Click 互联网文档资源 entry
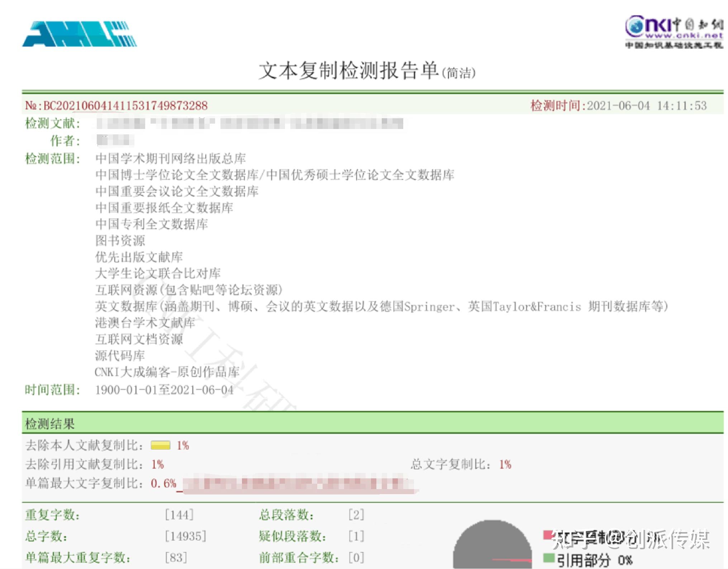 tap(139, 339)
